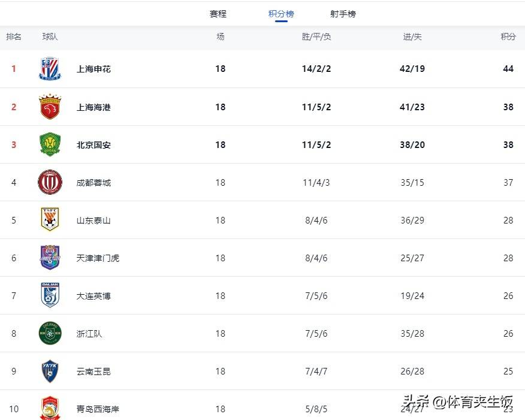
Task: Click the 积分 points column header
Action: pyautogui.click(x=508, y=37)
